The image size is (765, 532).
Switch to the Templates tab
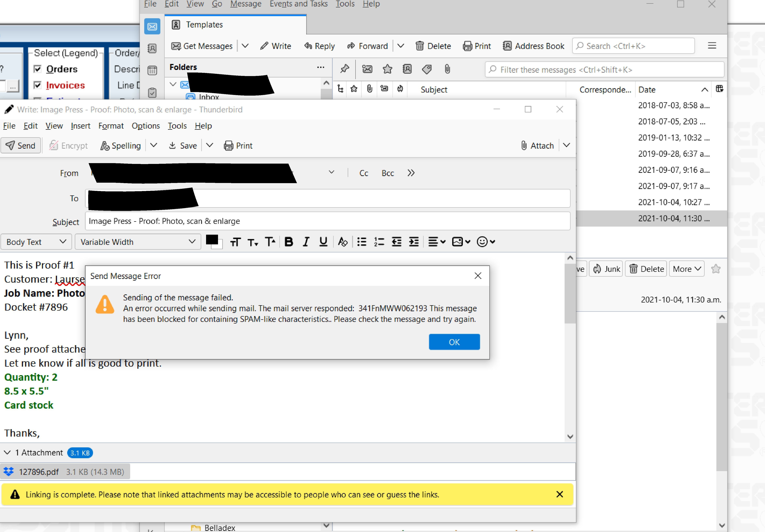pos(204,25)
